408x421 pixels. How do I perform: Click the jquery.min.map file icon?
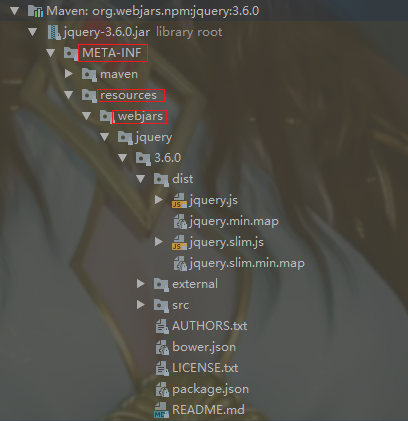pyautogui.click(x=180, y=222)
